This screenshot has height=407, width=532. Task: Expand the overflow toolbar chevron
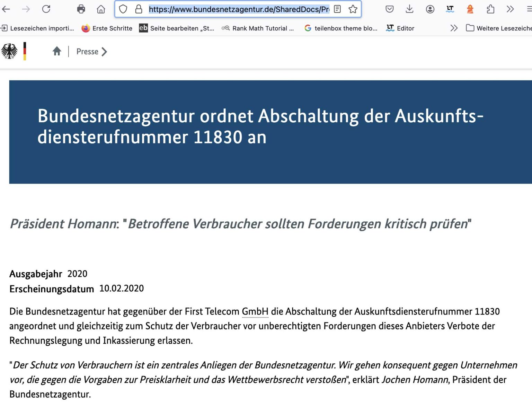click(510, 9)
